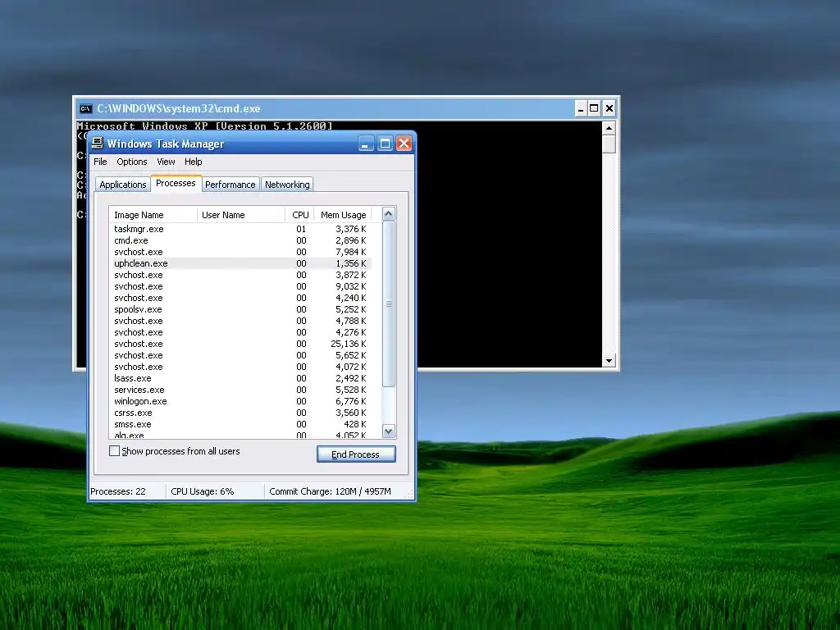Close the cmd.exe window
The width and height of the screenshot is (840, 630).
tap(609, 109)
